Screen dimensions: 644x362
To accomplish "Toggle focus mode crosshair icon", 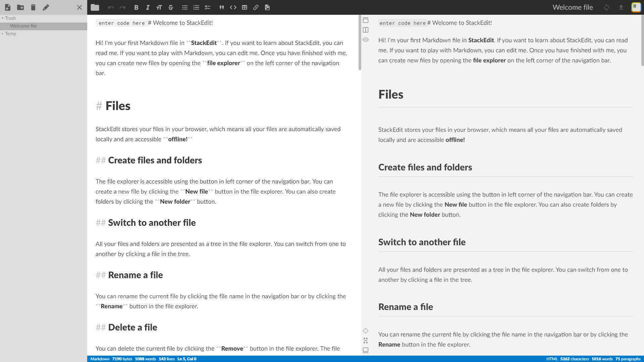I will click(366, 331).
